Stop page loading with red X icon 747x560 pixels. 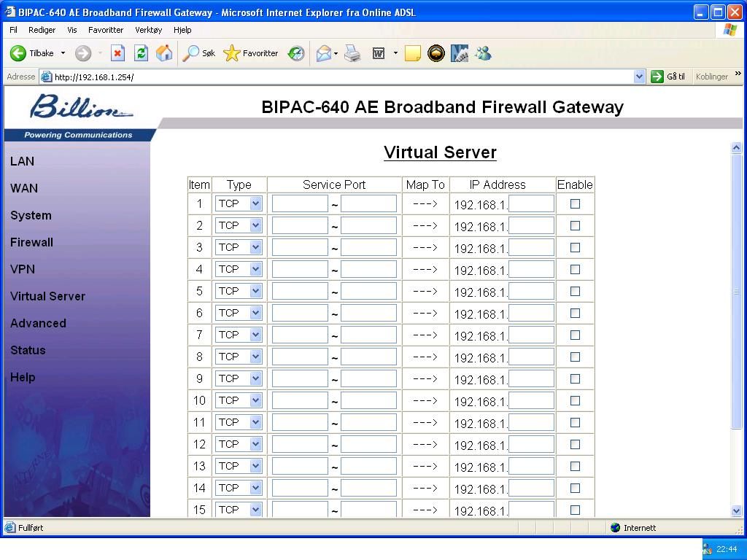(x=117, y=53)
